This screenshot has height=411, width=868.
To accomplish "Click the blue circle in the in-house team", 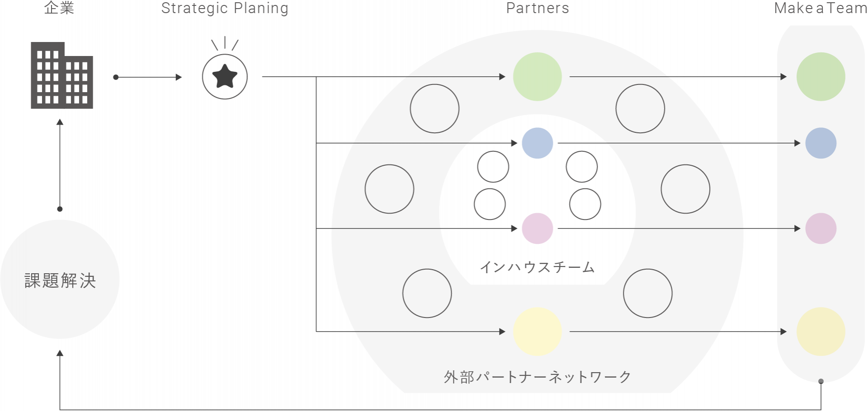I will click(538, 143).
